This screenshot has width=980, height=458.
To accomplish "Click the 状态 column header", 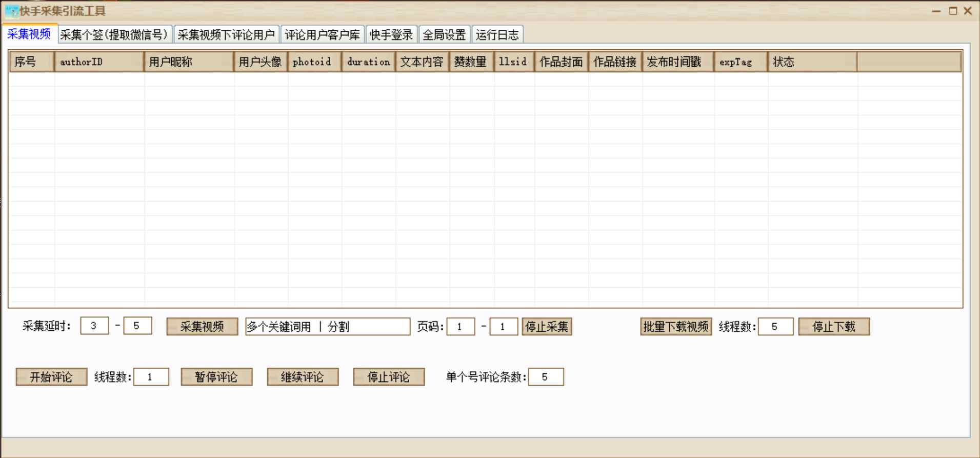I will pyautogui.click(x=812, y=62).
